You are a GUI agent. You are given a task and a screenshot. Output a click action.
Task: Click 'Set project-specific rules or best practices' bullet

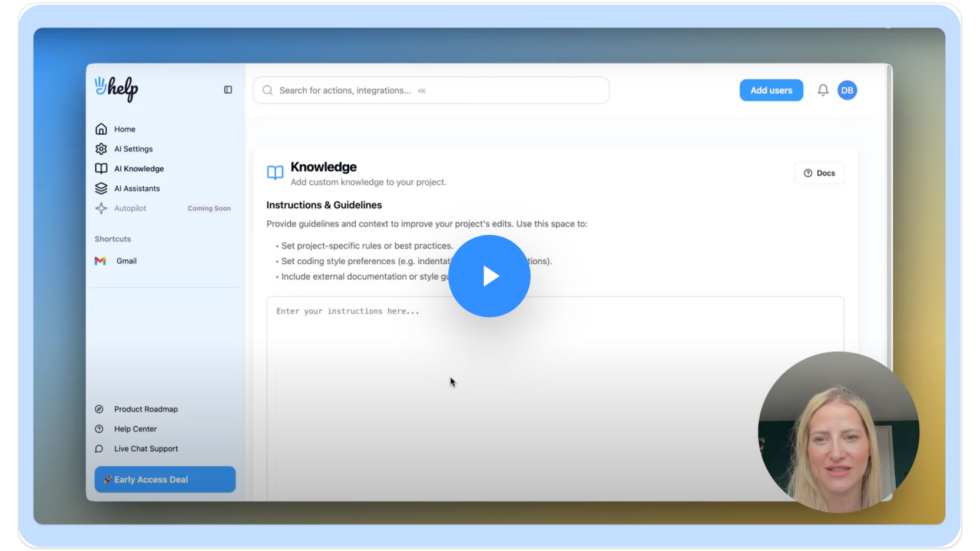click(x=367, y=246)
